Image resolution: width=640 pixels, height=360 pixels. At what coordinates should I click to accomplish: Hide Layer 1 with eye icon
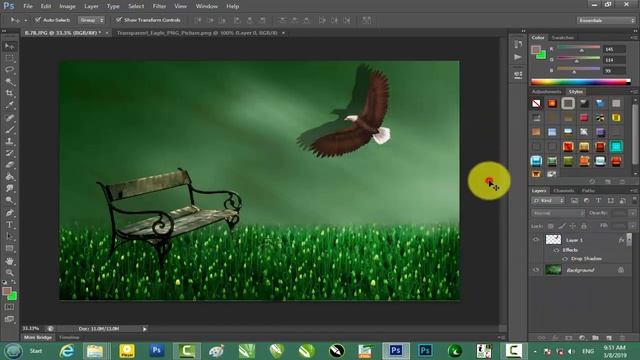coord(536,240)
